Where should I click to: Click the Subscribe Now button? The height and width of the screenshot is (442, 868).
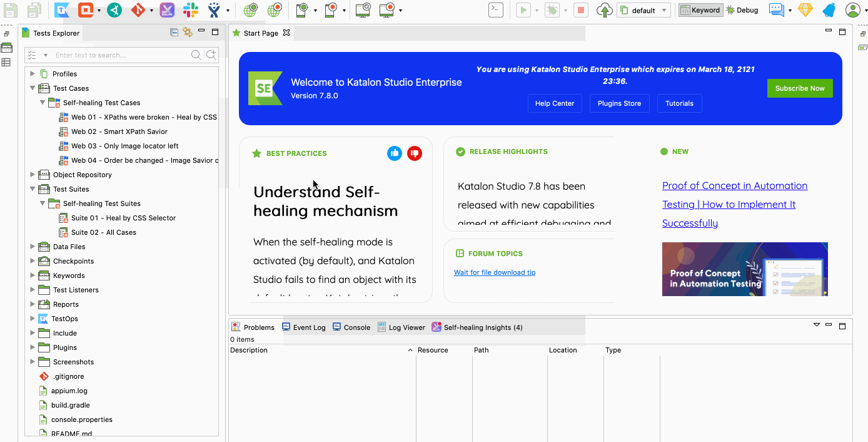800,88
